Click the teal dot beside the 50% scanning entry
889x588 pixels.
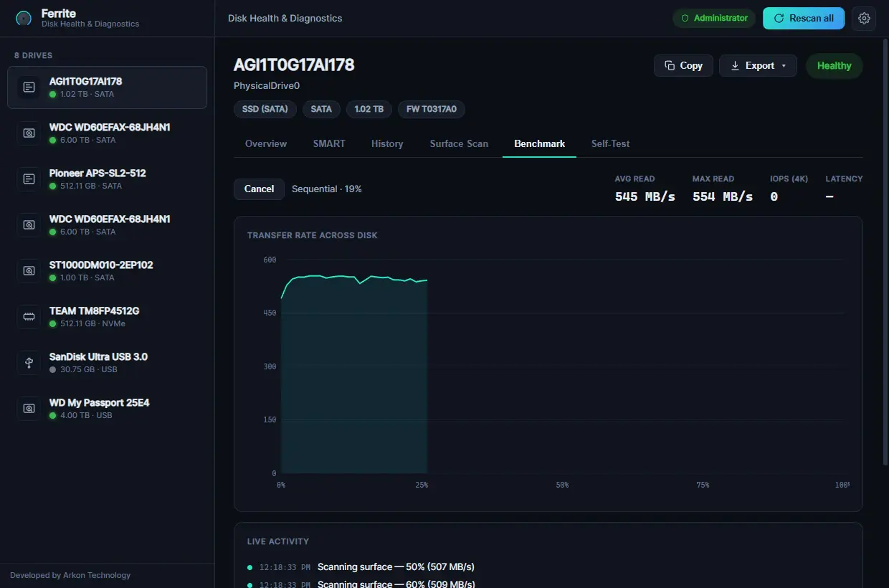point(250,566)
